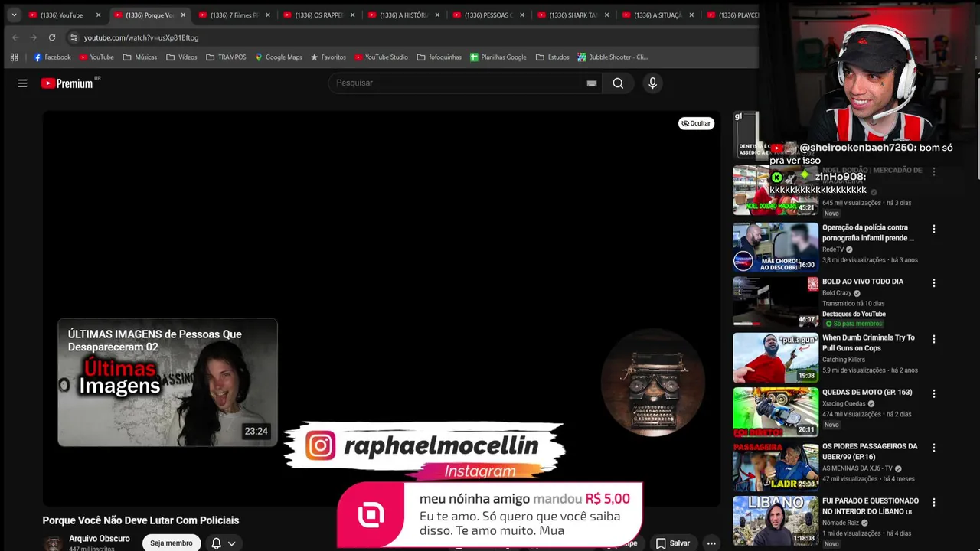Expand browser tab search dropdown
This screenshot has width=980, height=551.
coord(14,15)
